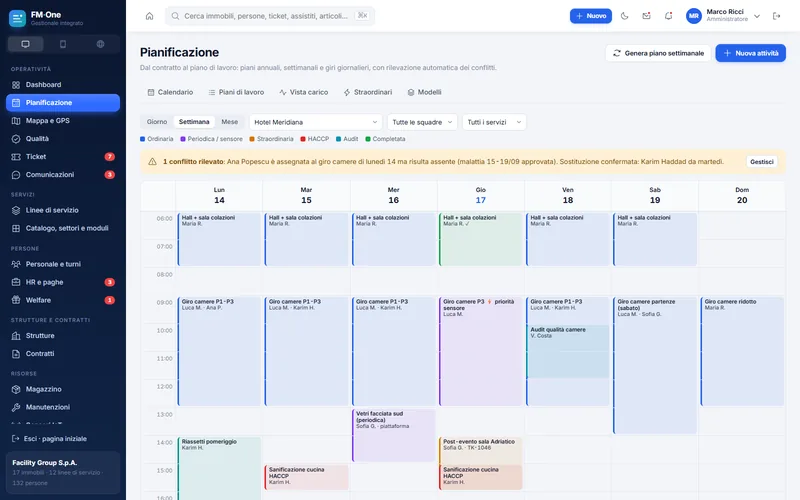The height and width of the screenshot is (500, 800).
Task: Click the conflict warning triangle icon
Action: coord(152,162)
